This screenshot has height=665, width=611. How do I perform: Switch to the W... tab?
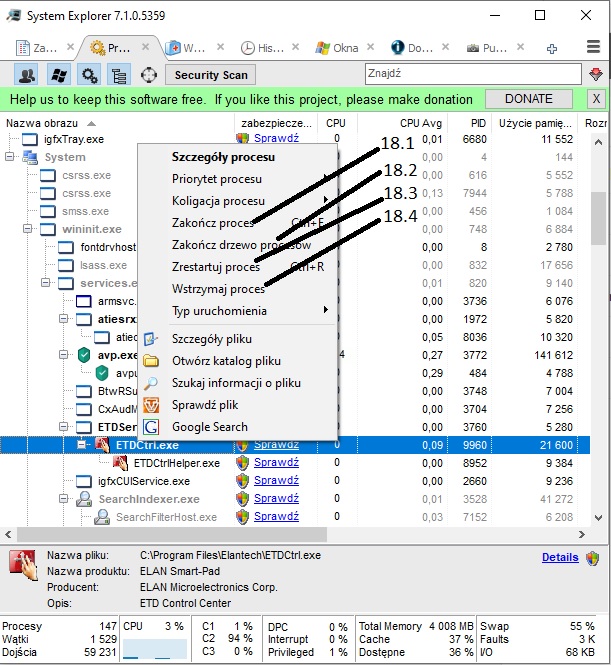194,48
